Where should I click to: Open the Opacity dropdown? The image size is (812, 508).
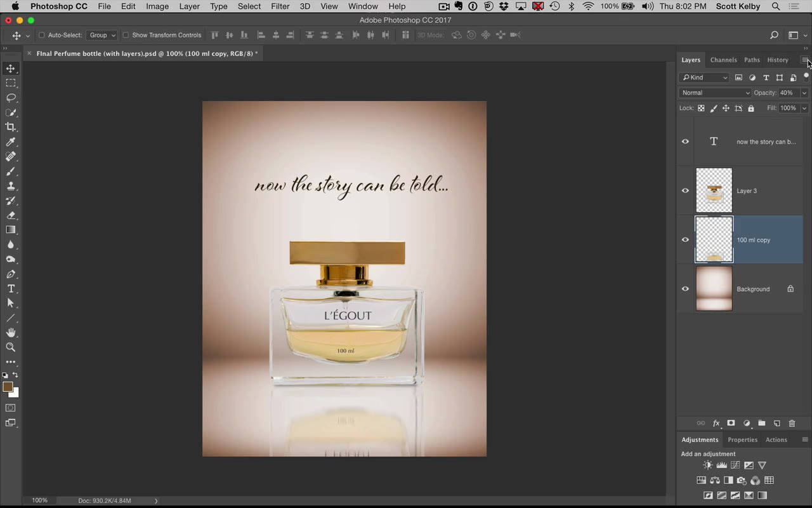coord(804,92)
